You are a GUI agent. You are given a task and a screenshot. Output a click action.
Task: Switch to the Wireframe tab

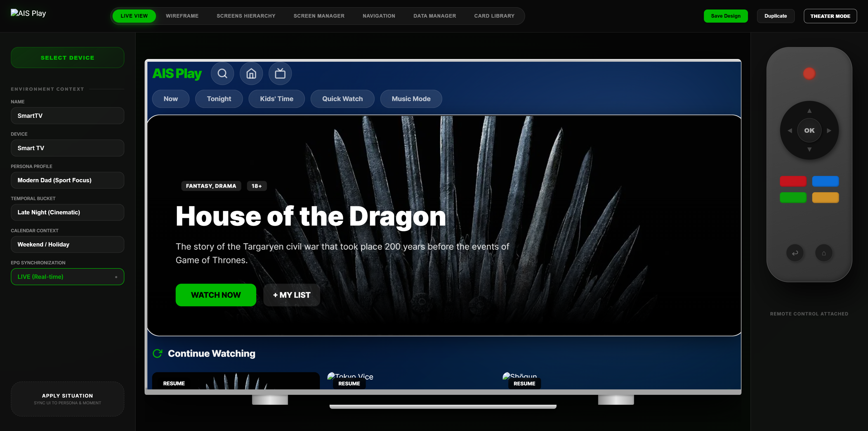tap(182, 16)
